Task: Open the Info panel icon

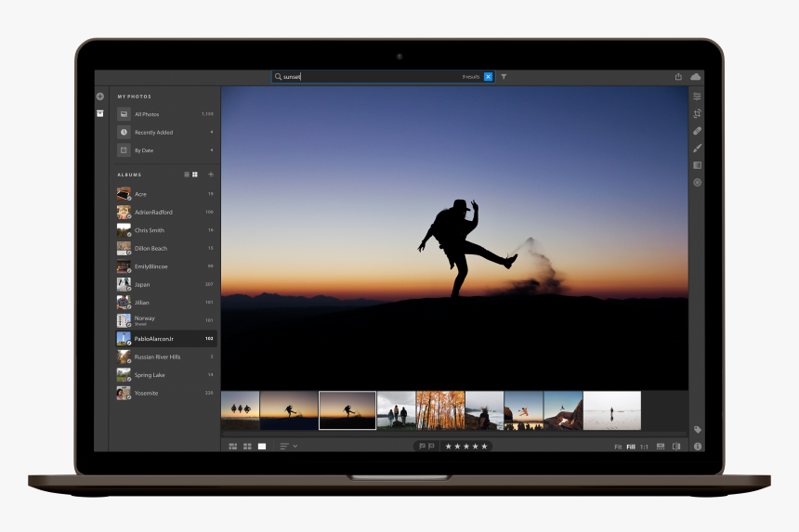Action: pos(698,446)
